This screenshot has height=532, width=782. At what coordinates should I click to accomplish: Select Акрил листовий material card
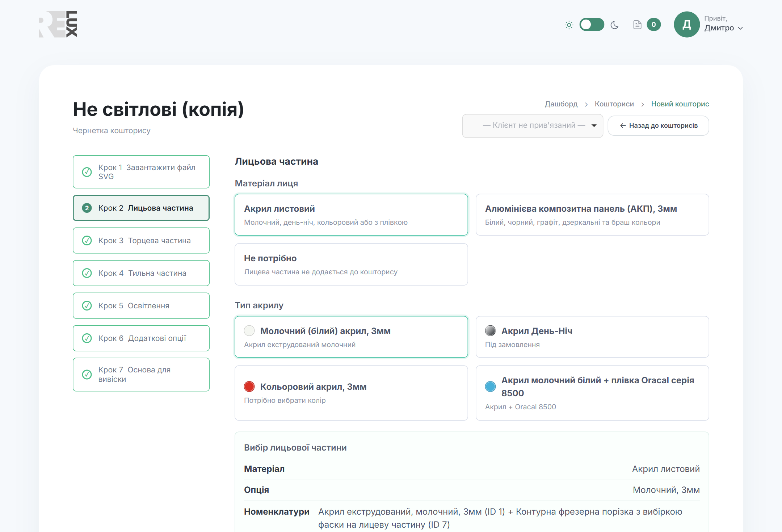(351, 215)
